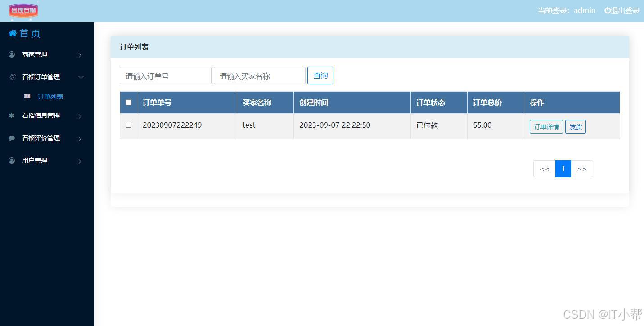The image size is (644, 326).
Task: Expand the 用户管理 chevron
Action: pyautogui.click(x=80, y=161)
